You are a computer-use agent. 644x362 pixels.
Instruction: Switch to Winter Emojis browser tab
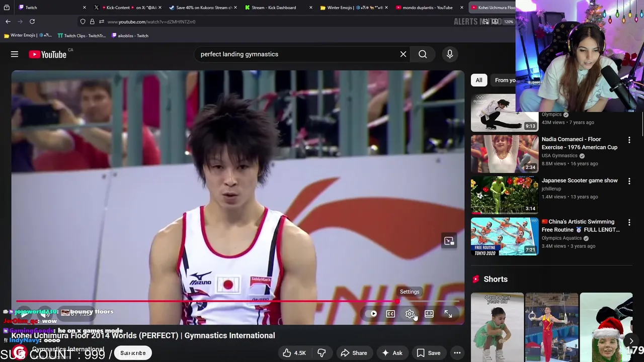click(x=355, y=8)
